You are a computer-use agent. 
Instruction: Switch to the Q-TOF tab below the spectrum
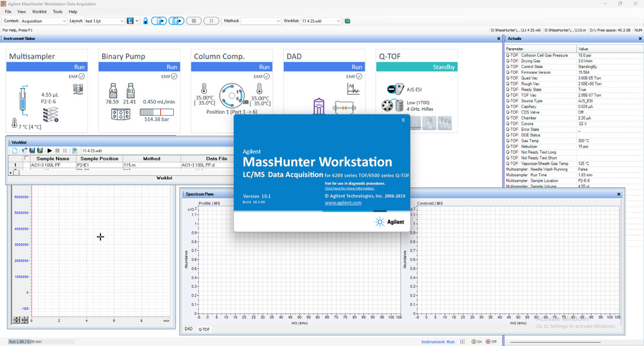point(204,329)
